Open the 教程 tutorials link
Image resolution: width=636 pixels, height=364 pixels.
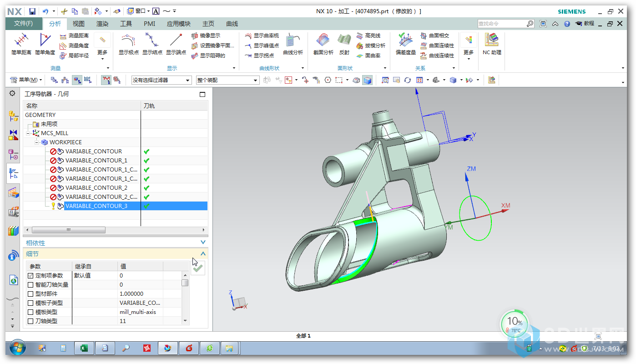tap(585, 24)
